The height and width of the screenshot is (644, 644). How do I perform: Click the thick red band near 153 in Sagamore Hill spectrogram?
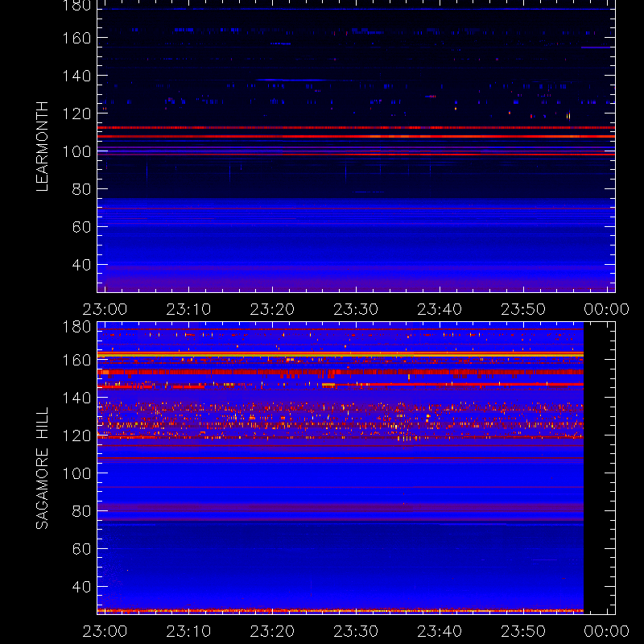341,372
